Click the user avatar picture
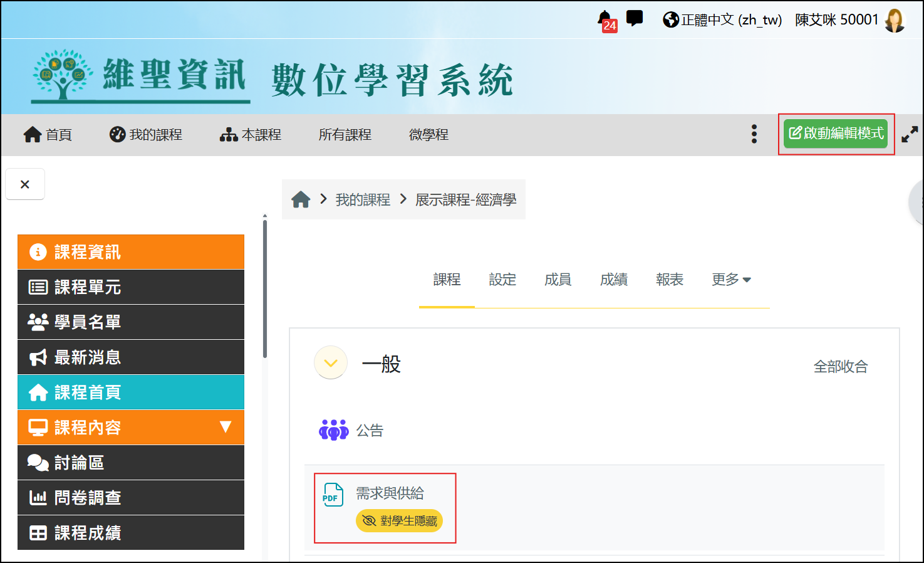The image size is (924, 563). pyautogui.click(x=895, y=20)
